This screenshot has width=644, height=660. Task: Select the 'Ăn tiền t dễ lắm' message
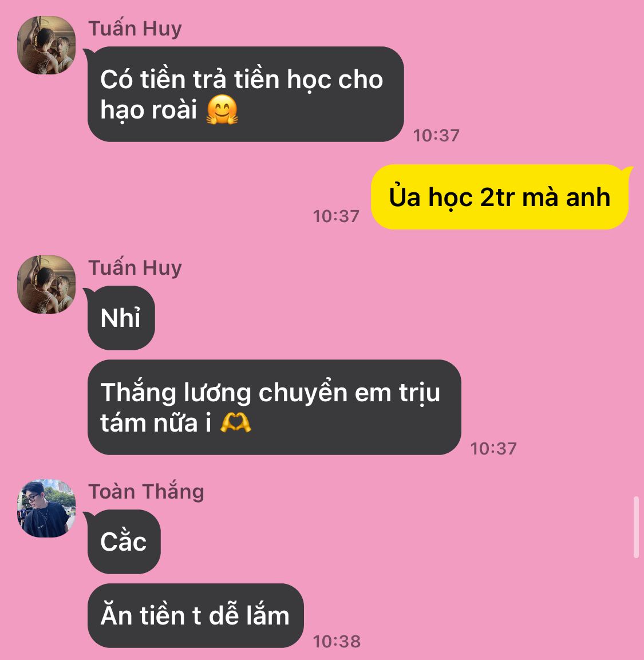tap(195, 615)
